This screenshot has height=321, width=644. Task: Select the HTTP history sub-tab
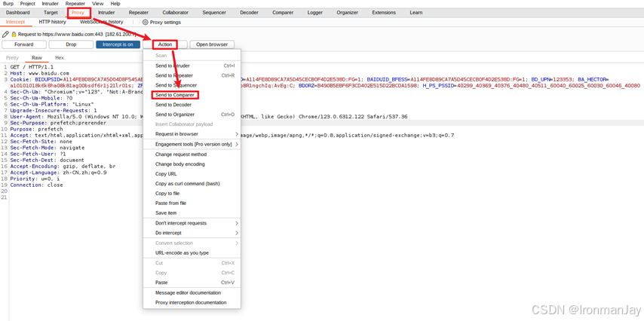click(x=52, y=22)
